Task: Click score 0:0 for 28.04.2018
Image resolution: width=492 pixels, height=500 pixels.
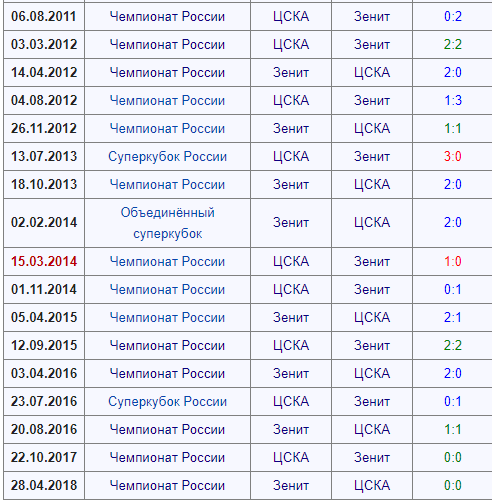Action: [x=453, y=485]
